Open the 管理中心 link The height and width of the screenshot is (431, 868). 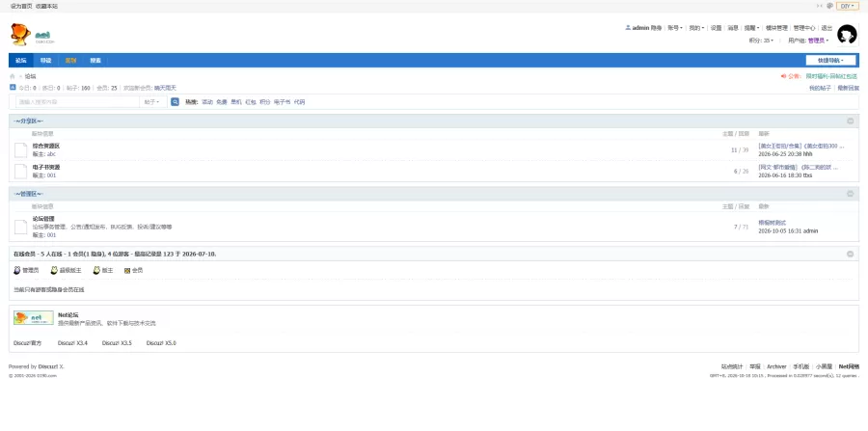(x=803, y=28)
